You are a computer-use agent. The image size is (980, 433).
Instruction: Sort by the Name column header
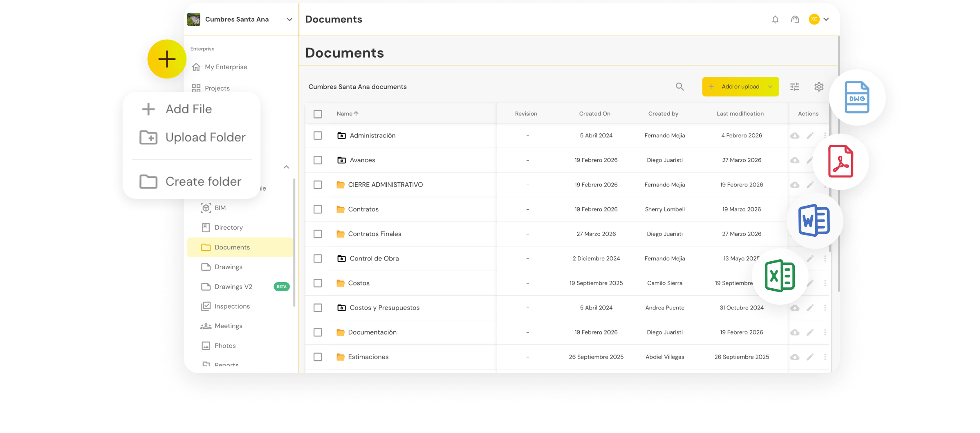[348, 114]
